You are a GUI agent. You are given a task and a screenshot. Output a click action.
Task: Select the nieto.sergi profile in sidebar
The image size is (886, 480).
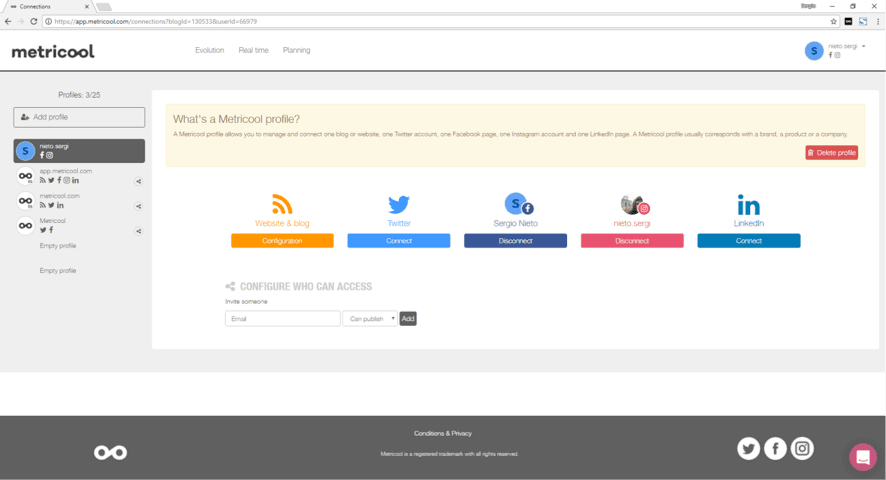pos(79,151)
